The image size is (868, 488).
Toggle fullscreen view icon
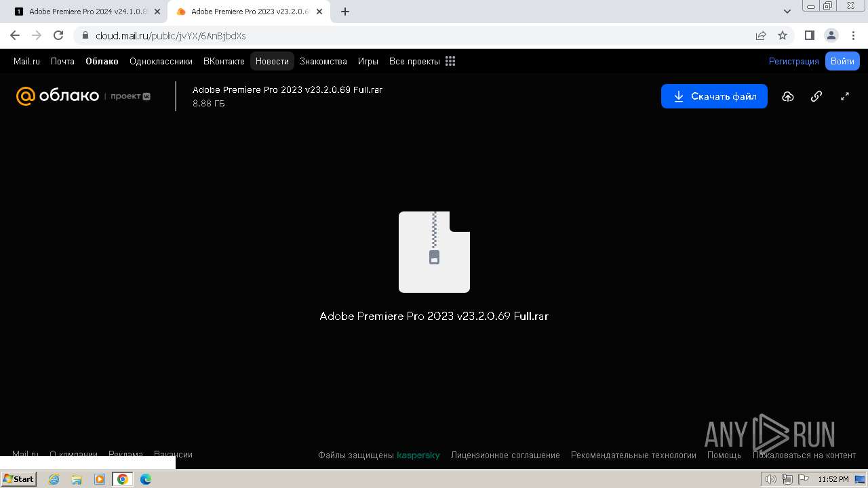point(845,96)
